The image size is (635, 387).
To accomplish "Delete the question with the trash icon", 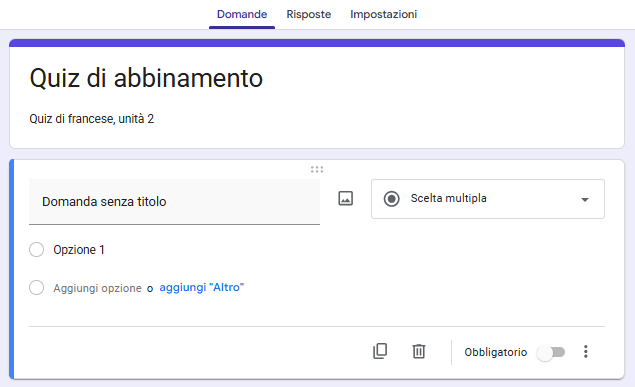I will [419, 351].
